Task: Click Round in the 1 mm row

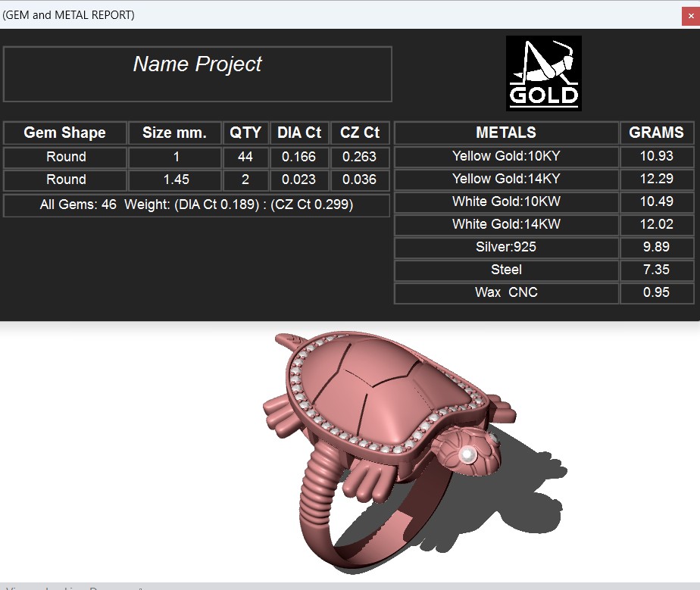Action: point(65,157)
